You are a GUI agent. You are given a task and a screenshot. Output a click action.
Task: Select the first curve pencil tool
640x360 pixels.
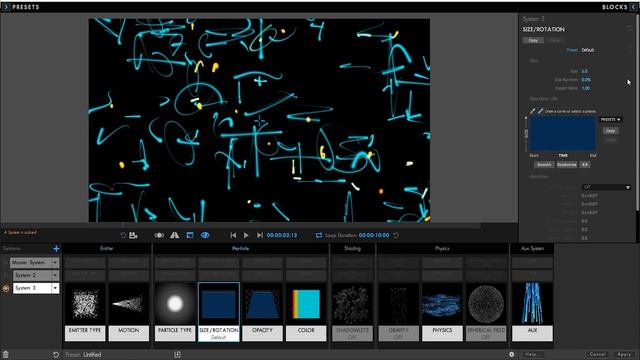(x=532, y=111)
